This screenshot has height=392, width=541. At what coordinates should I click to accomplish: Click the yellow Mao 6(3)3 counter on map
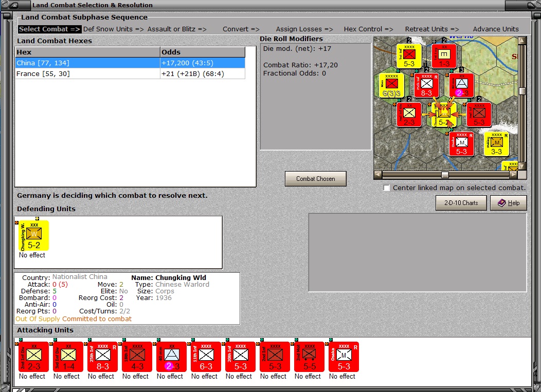click(x=391, y=85)
